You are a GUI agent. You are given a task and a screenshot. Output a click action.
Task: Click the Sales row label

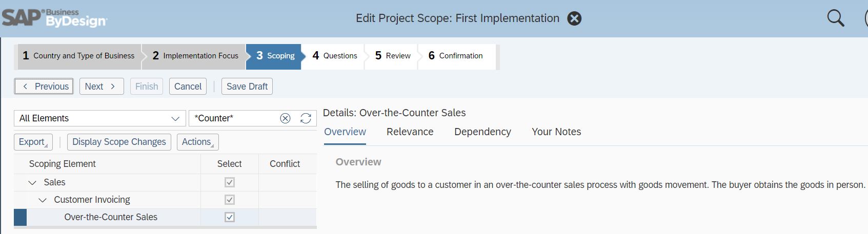tap(54, 182)
